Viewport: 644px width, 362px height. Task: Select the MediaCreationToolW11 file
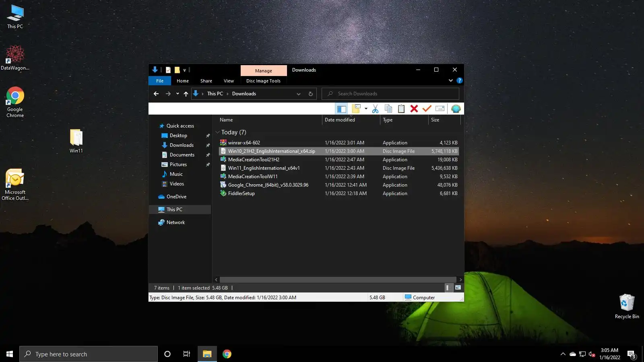[x=339, y=177]
